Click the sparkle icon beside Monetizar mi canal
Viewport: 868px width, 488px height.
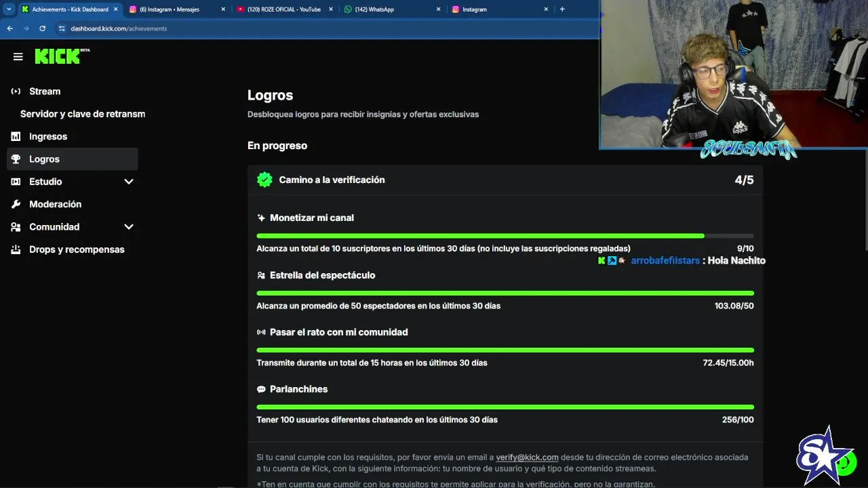click(261, 218)
